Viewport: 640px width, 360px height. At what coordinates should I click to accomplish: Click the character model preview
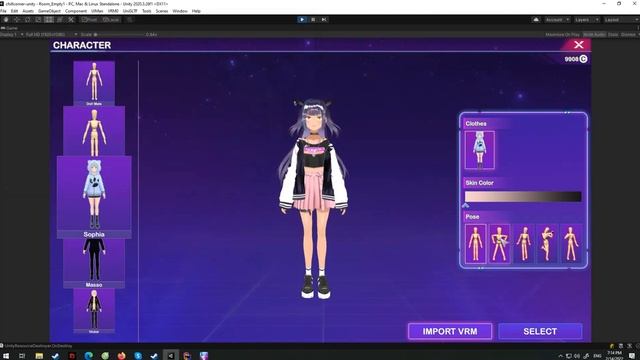[x=313, y=198]
